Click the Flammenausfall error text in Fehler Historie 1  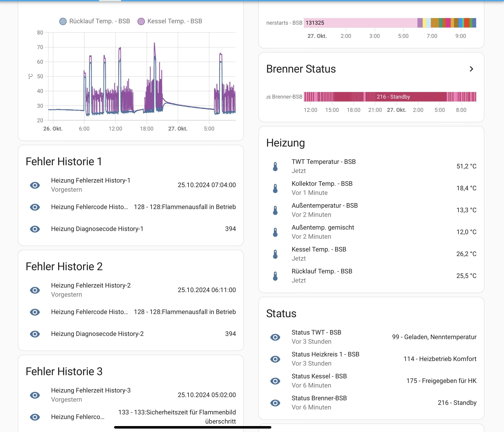[x=185, y=207]
